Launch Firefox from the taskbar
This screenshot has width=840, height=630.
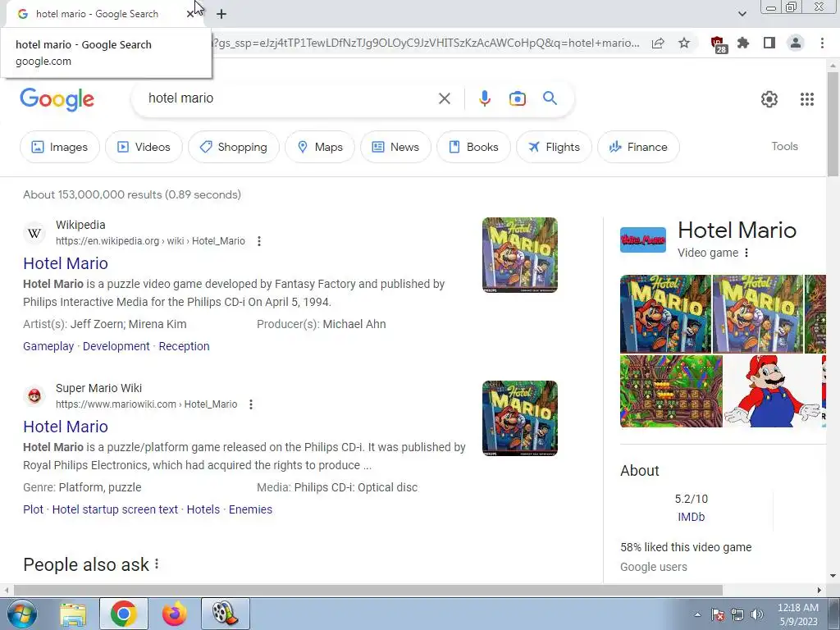pyautogui.click(x=175, y=614)
